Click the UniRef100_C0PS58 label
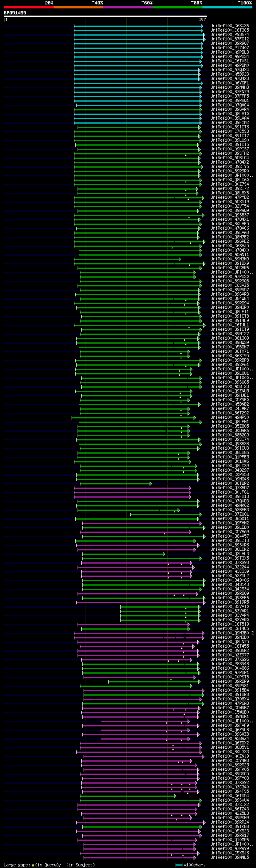The image size is (256, 868). click(230, 475)
